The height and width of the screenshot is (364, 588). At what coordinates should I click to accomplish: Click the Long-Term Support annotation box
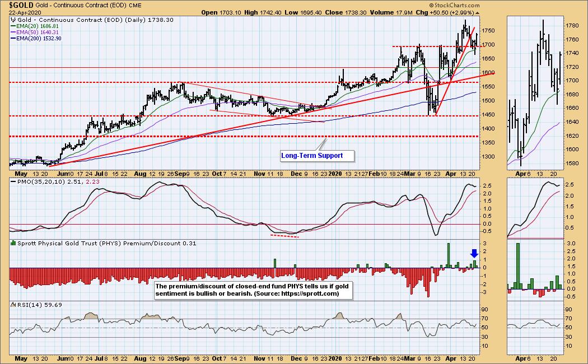click(318, 156)
